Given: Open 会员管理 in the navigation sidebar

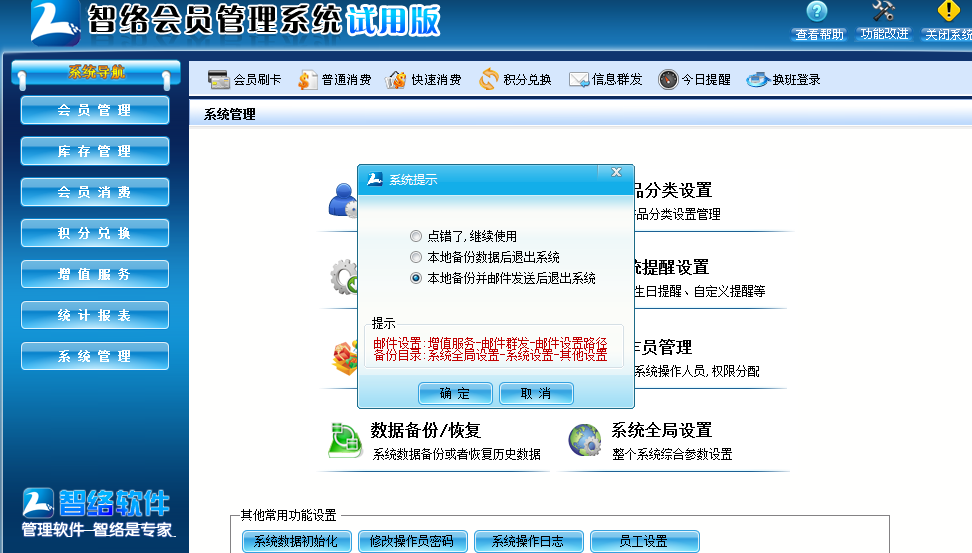Looking at the screenshot, I should coord(95,110).
